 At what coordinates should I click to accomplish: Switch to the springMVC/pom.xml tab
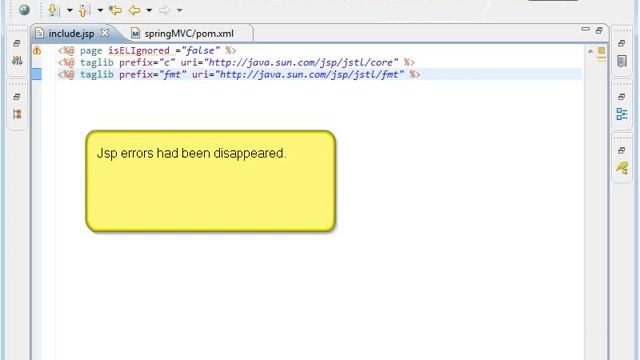(x=189, y=33)
